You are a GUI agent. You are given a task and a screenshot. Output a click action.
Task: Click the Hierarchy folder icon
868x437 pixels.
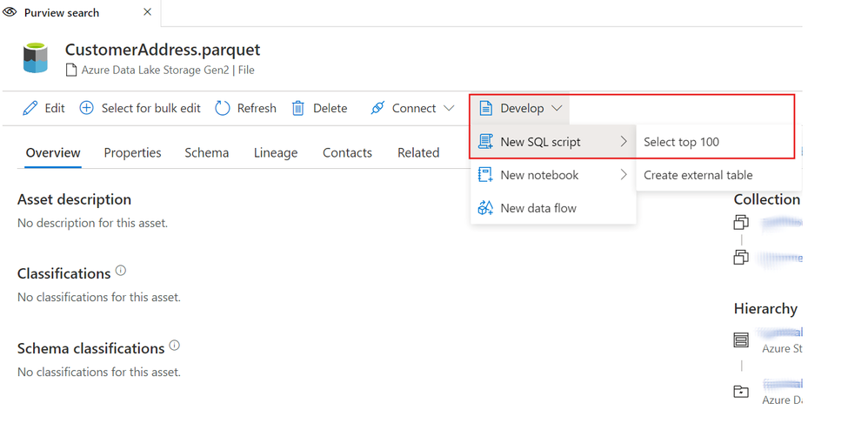pos(741,391)
